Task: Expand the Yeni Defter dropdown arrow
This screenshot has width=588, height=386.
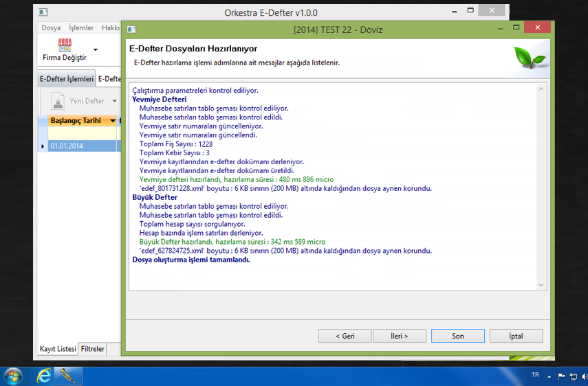Action: (x=114, y=102)
